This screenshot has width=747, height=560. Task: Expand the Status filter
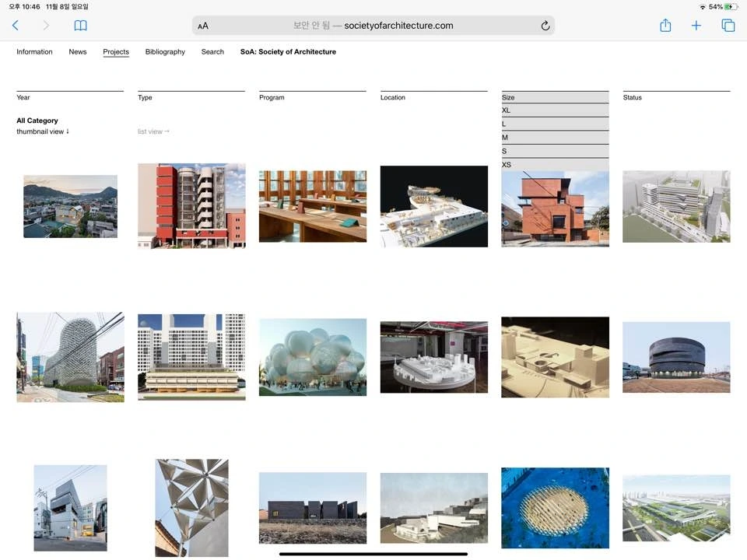[676, 97]
